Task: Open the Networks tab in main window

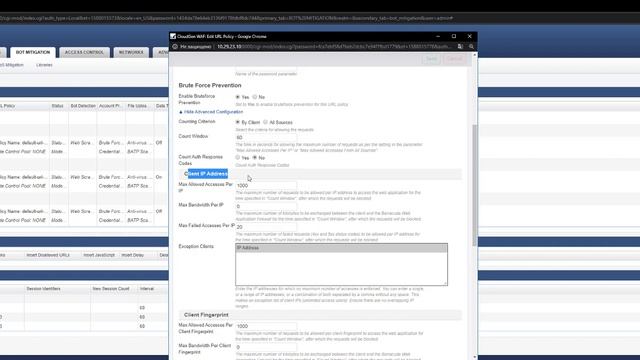Action: coord(131,52)
